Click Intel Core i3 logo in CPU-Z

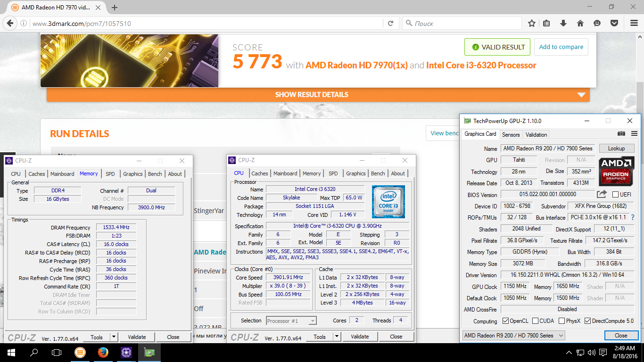click(x=388, y=202)
